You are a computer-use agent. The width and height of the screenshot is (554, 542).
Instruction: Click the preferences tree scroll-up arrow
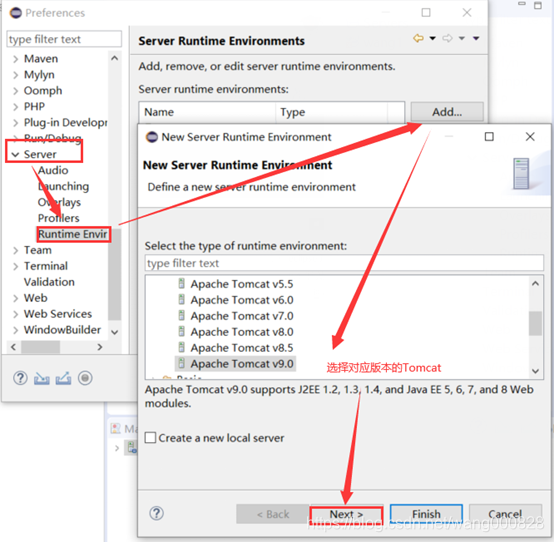[x=114, y=58]
